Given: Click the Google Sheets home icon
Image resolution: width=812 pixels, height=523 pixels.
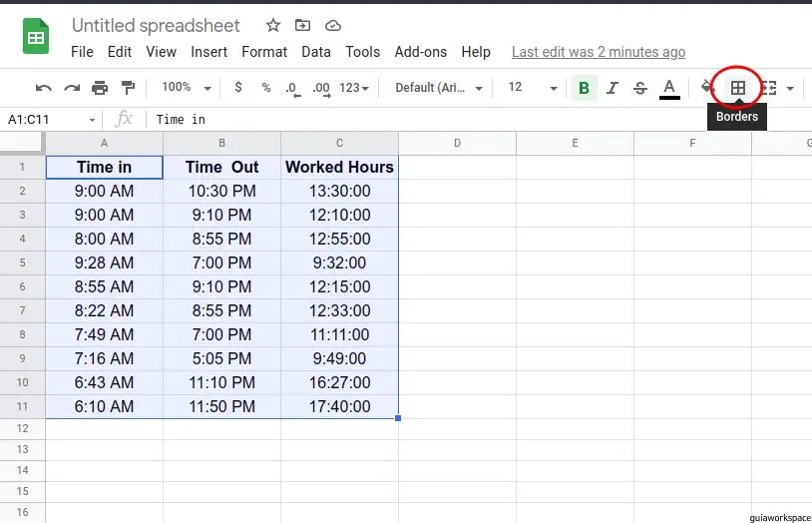Looking at the screenshot, I should [x=36, y=36].
